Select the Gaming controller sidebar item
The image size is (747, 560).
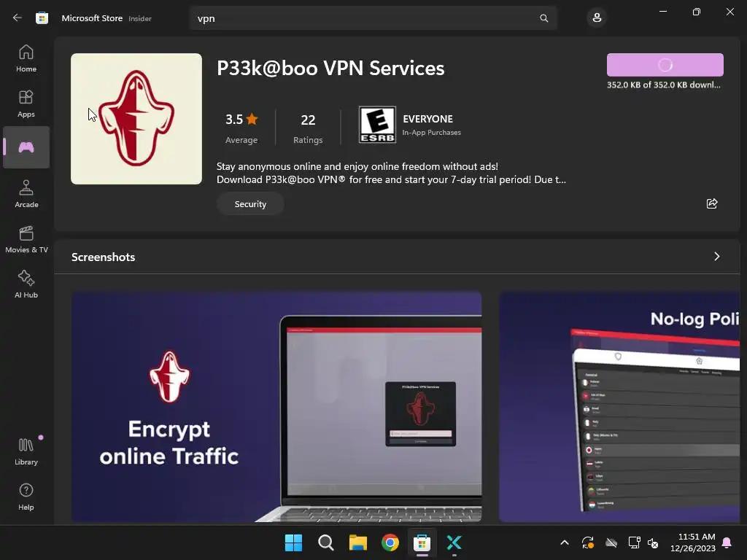(x=26, y=147)
